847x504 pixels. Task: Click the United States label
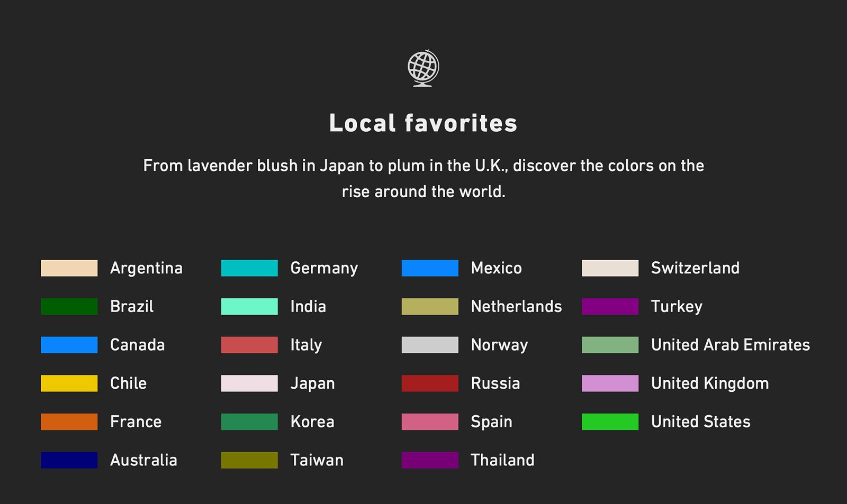click(x=700, y=422)
